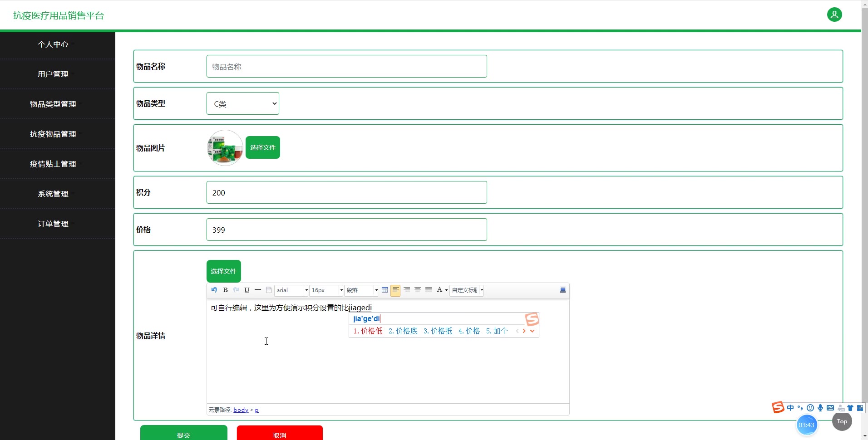Click the red 取消 cancel button

(x=280, y=433)
